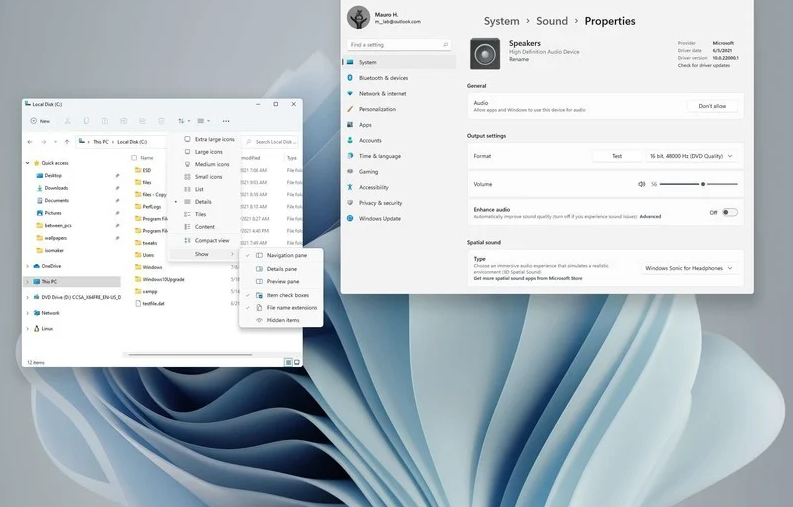Select Tiles view option
This screenshot has width=793, height=507.
pos(204,215)
